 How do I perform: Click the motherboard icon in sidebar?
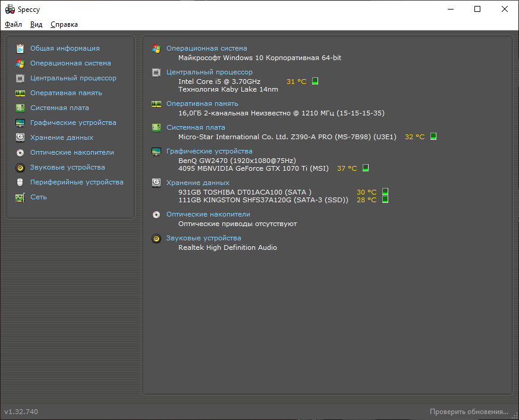(20, 108)
